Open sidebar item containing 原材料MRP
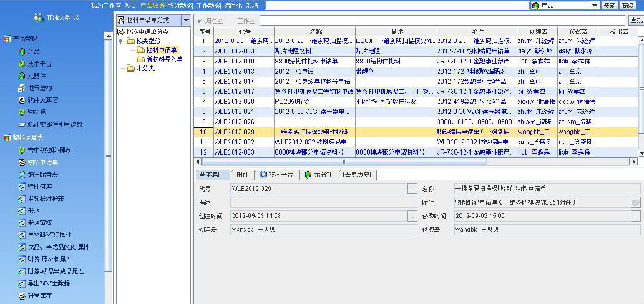644x304 pixels. (45, 235)
